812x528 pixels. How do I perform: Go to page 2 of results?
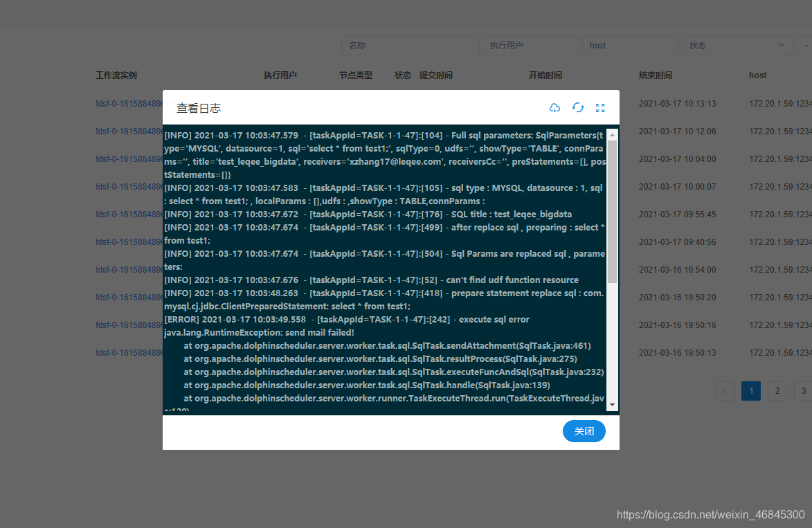[777, 391]
